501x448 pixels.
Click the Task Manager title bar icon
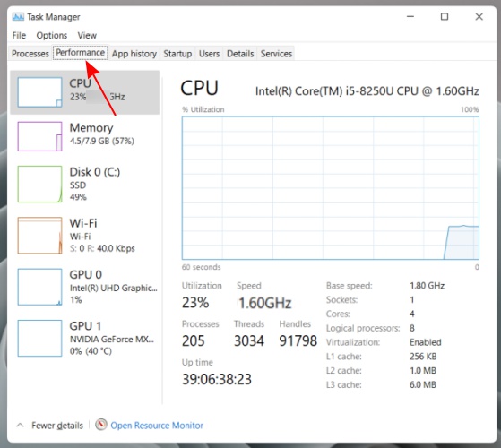pyautogui.click(x=18, y=17)
